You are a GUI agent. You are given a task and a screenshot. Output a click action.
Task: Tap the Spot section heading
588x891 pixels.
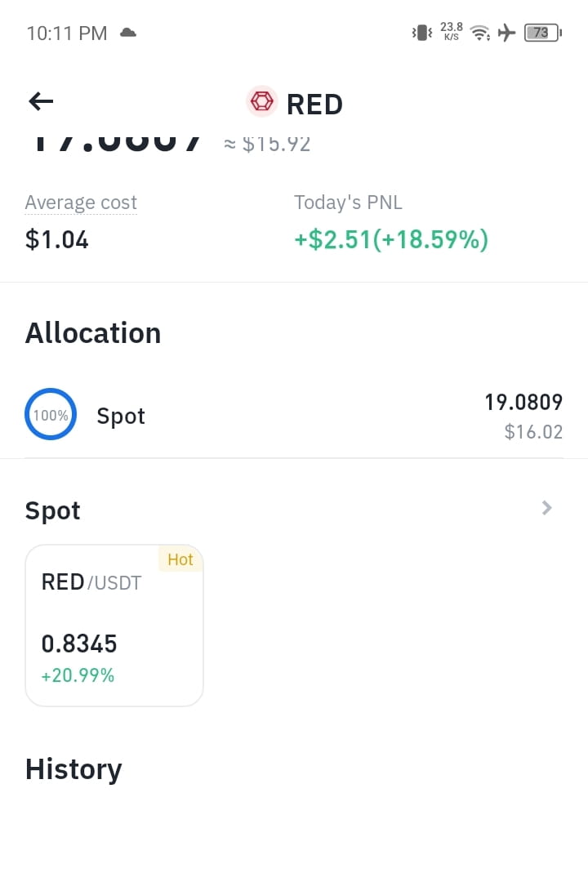click(53, 510)
